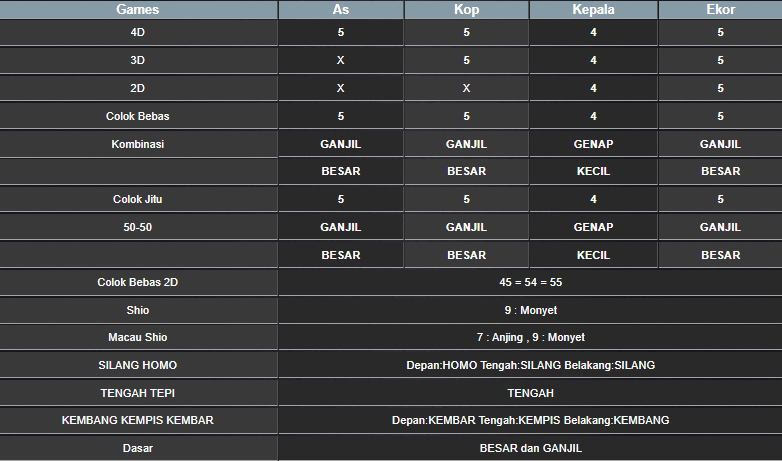Image resolution: width=782 pixels, height=461 pixels.
Task: Click the 3D row Kop value 5
Action: coord(466,60)
